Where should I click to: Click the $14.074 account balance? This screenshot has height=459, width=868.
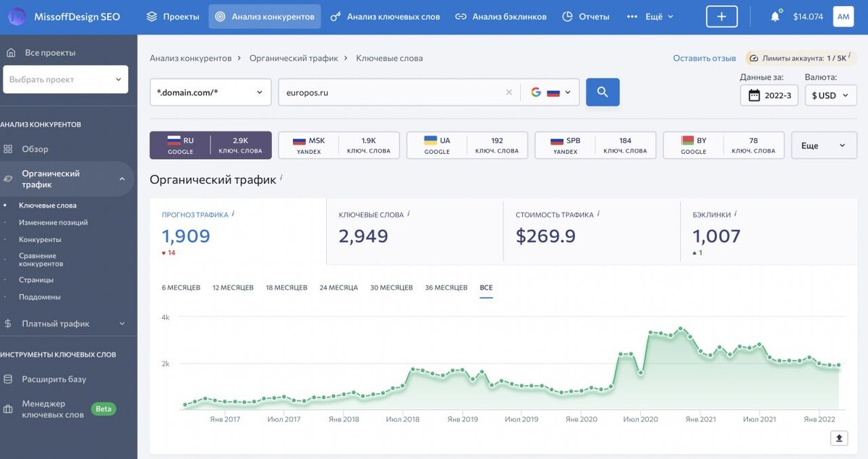tap(808, 16)
